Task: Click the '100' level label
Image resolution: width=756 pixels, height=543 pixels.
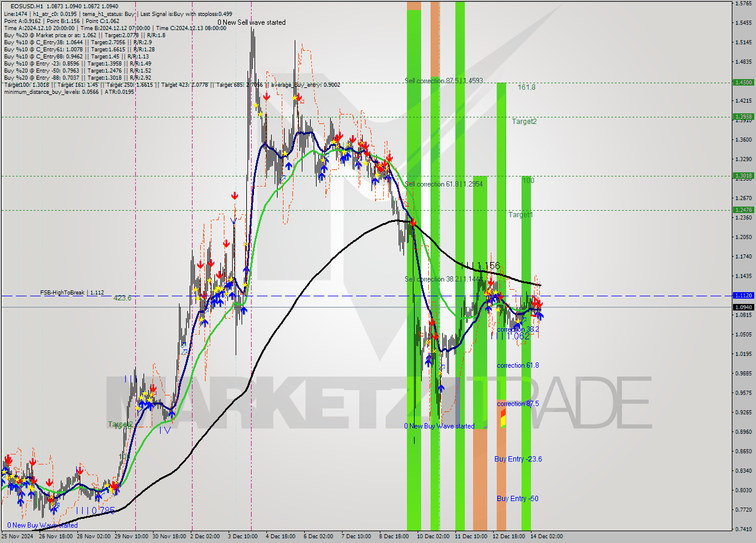Action: [x=528, y=181]
